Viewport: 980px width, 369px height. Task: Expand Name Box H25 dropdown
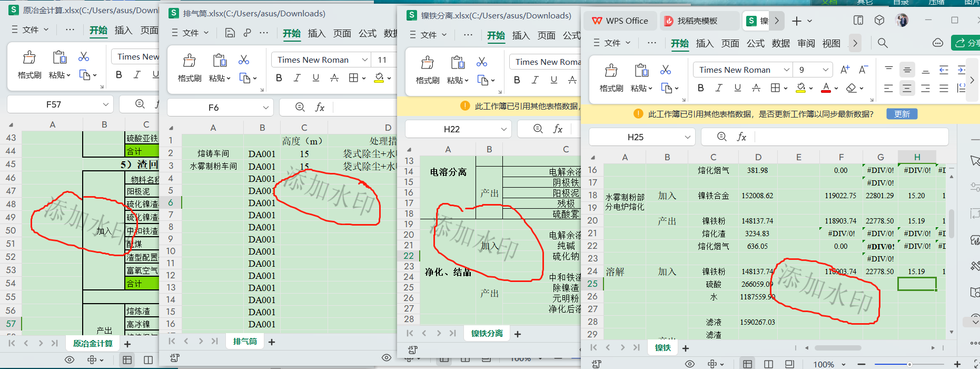coord(687,137)
